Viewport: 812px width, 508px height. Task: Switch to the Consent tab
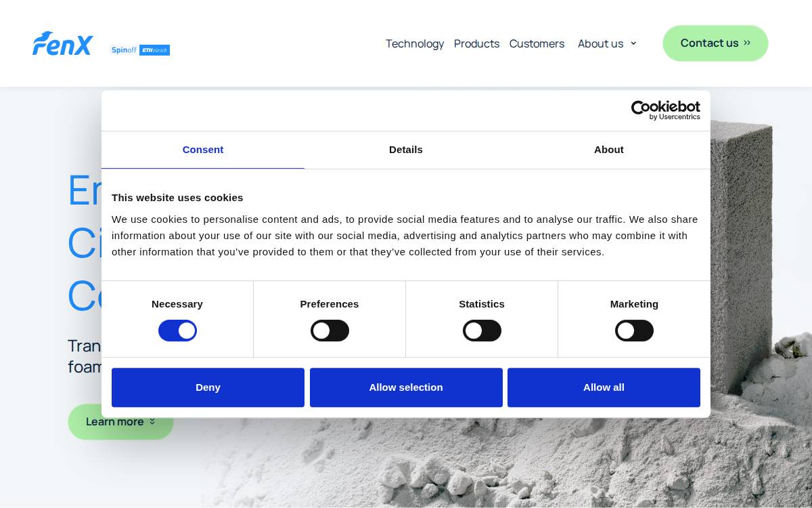point(203,150)
